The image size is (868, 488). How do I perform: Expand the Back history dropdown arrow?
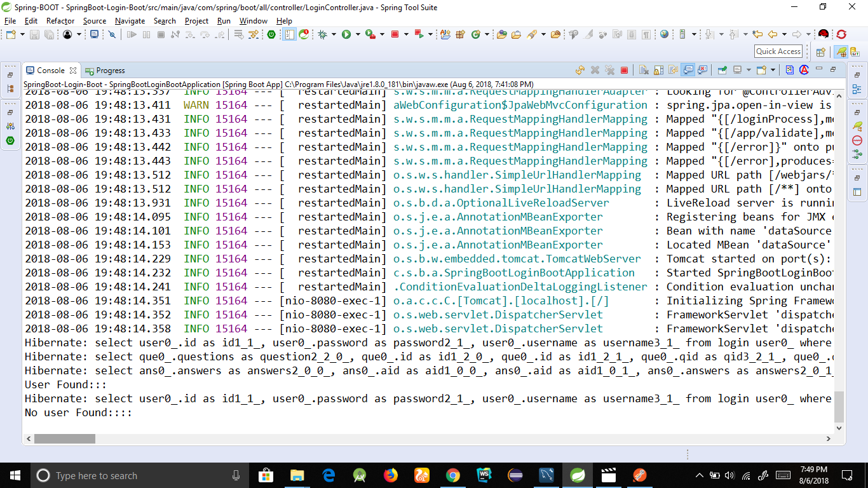[784, 34]
